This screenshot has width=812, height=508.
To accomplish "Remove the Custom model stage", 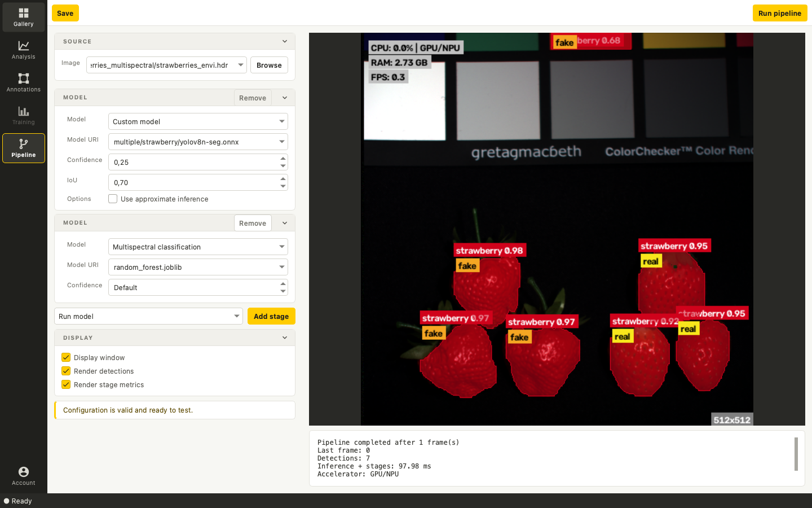I will coord(253,98).
